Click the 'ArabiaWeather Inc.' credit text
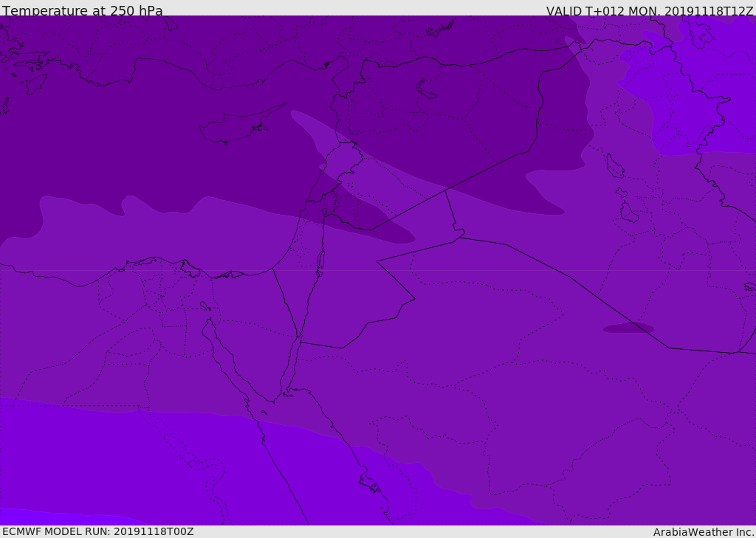 [704, 532]
